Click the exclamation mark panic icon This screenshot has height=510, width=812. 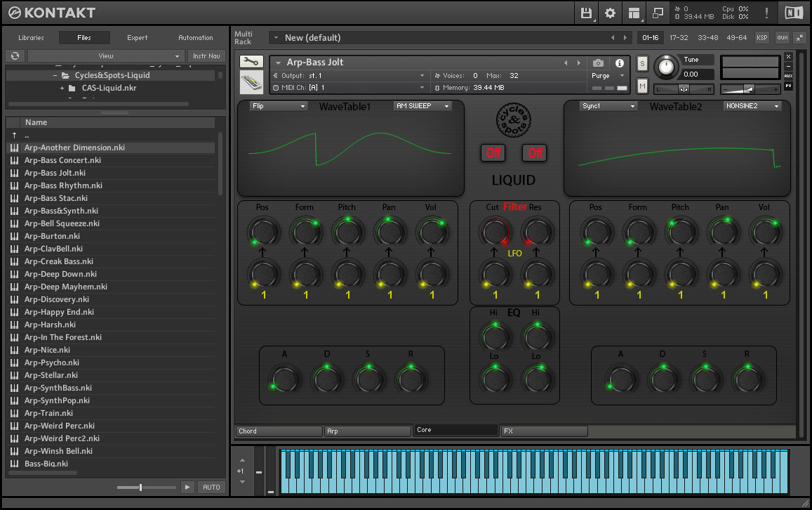click(x=766, y=13)
